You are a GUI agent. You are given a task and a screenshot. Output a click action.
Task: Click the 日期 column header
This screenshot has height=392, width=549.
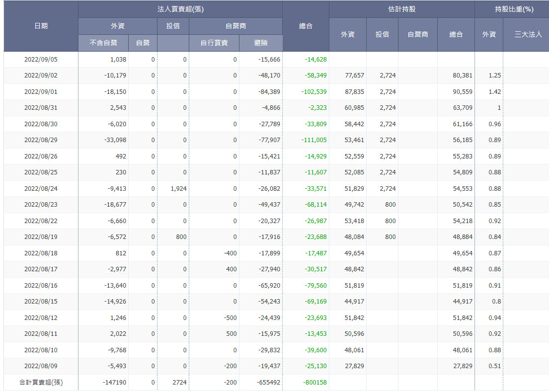41,26
